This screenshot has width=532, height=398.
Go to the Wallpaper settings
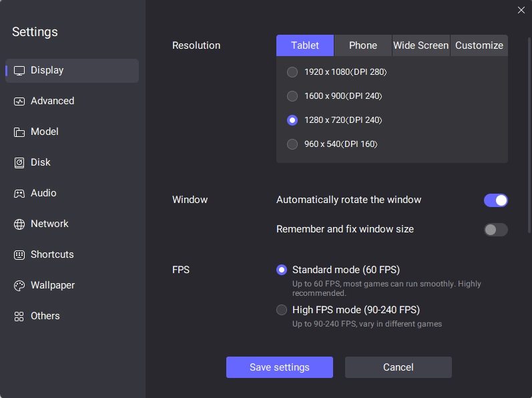point(72,285)
